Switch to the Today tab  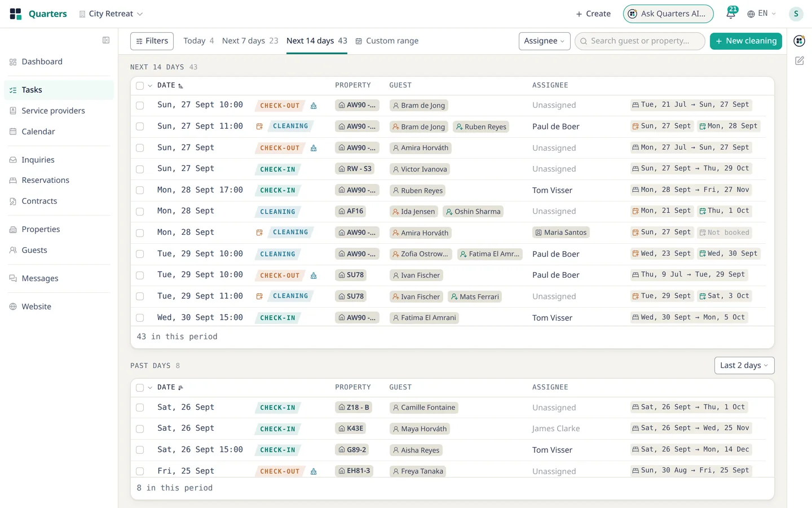[x=198, y=41]
